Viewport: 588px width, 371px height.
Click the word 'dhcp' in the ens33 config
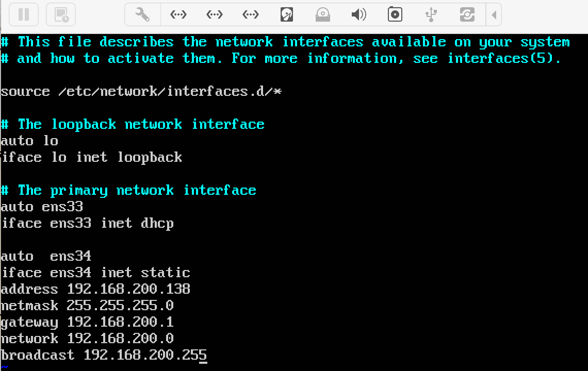157,223
